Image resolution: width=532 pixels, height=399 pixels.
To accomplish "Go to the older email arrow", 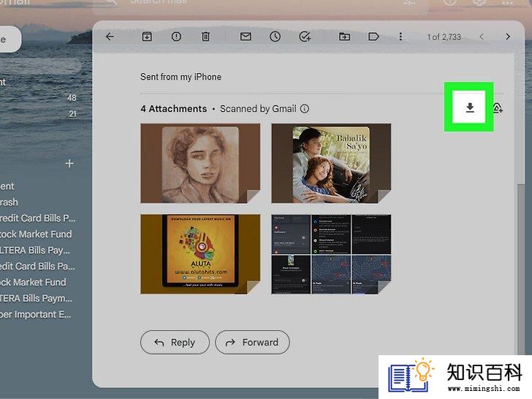I will point(508,37).
